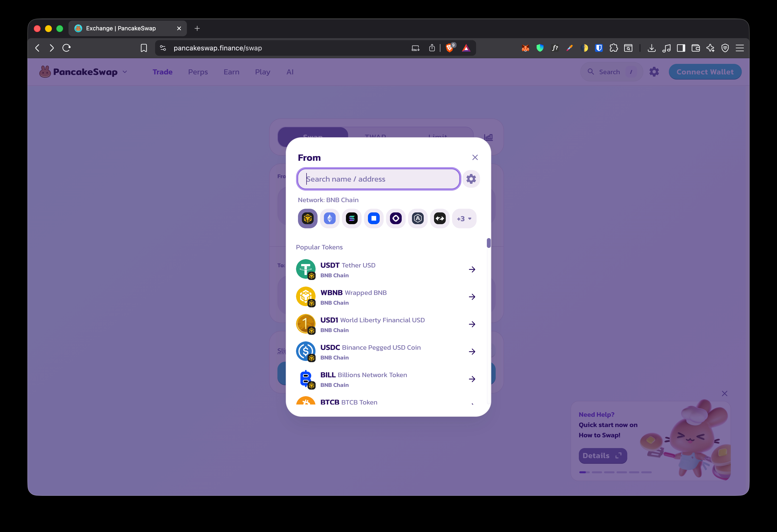Select the BNB Chain network icon
The width and height of the screenshot is (777, 532).
point(308,218)
